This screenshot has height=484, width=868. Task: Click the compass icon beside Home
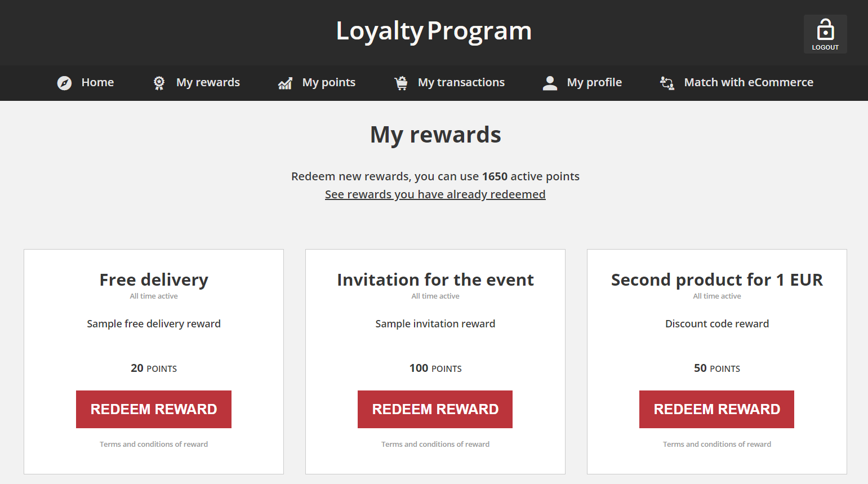tap(64, 83)
